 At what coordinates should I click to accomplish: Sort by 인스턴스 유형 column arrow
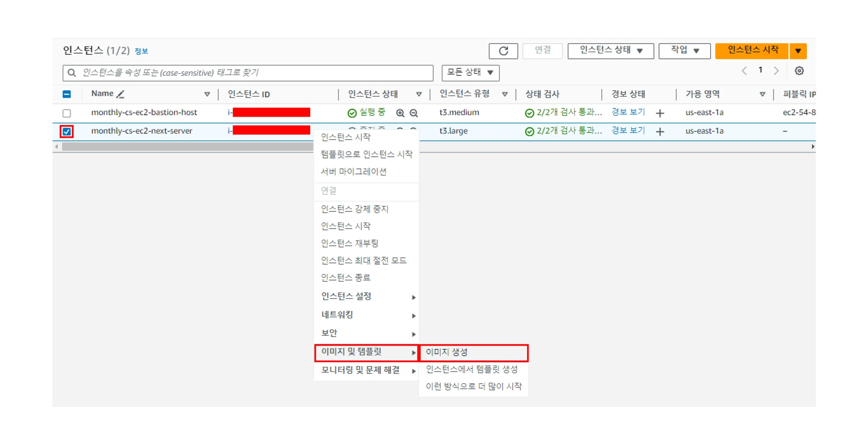(x=505, y=94)
